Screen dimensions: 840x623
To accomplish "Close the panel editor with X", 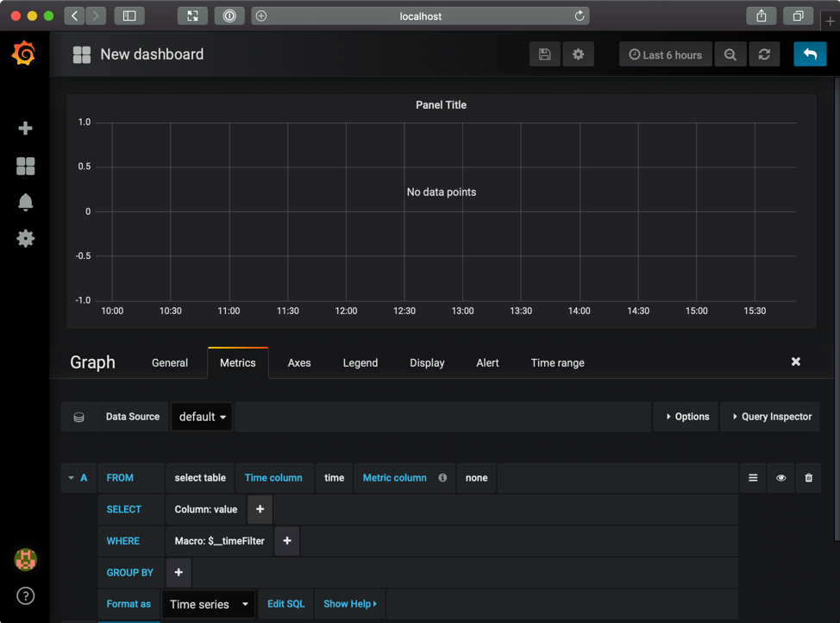I will [795, 362].
